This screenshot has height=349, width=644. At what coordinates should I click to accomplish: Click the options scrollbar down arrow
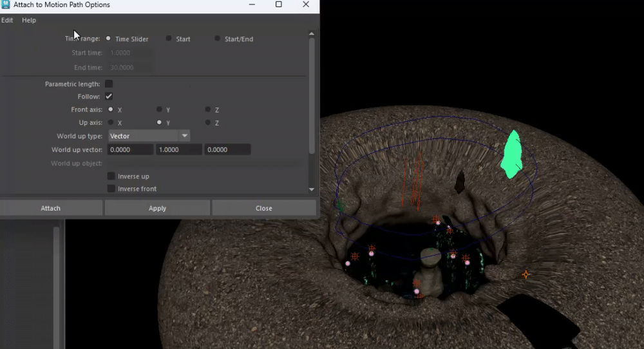[311, 189]
